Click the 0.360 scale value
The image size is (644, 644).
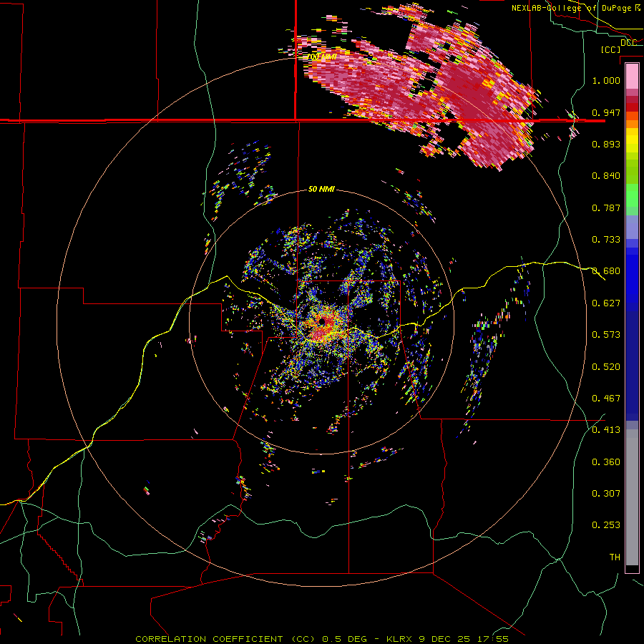click(606, 462)
